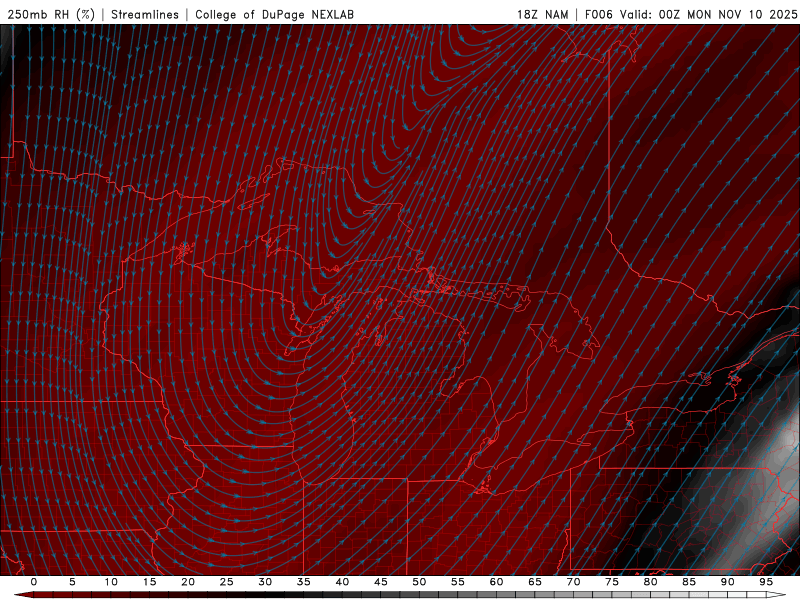The width and height of the screenshot is (800, 600).
Task: Click the "65" label on the color scale
Action: tap(535, 582)
